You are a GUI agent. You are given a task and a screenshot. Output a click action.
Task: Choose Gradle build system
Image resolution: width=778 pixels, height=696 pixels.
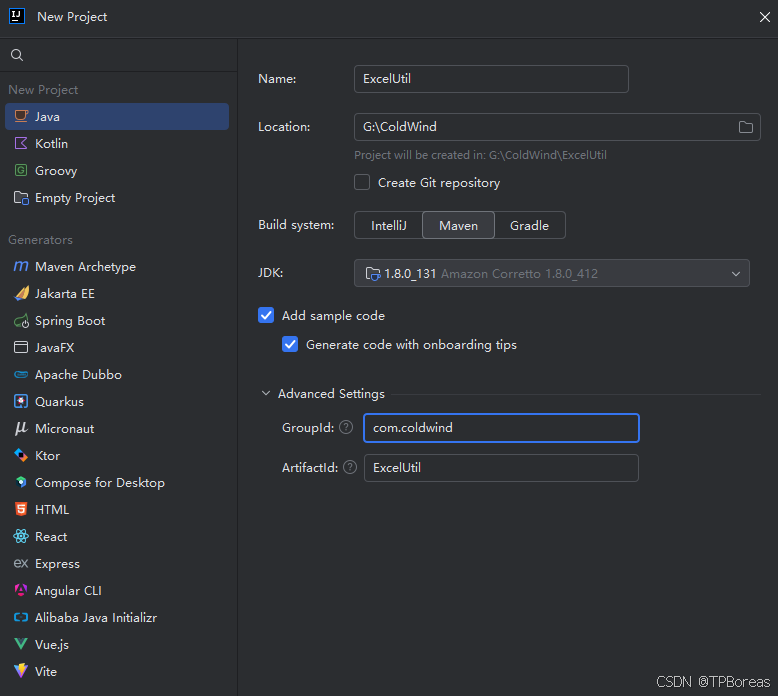click(529, 226)
